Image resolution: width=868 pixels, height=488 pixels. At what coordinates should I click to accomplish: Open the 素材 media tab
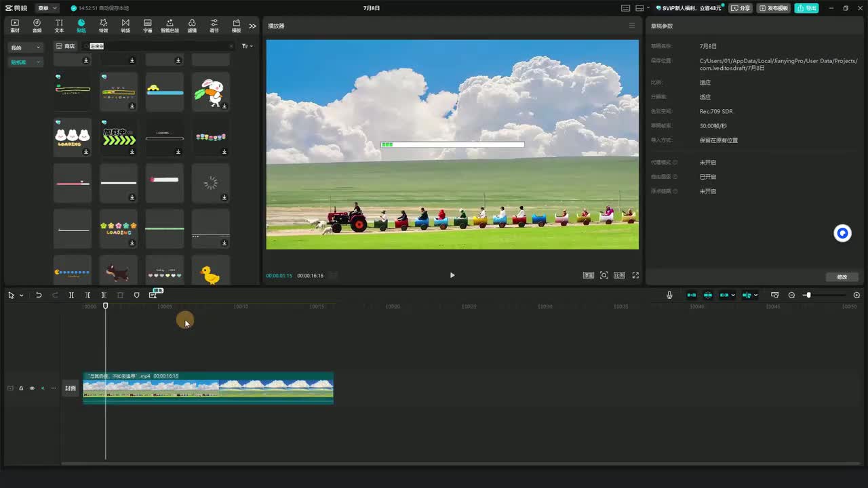15,26
